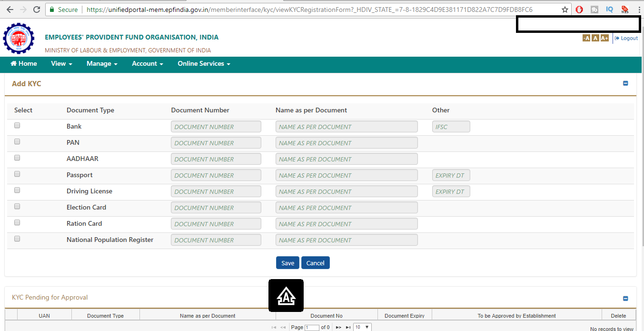
Task: Click the EPFO logo emblem
Action: pyautogui.click(x=19, y=39)
